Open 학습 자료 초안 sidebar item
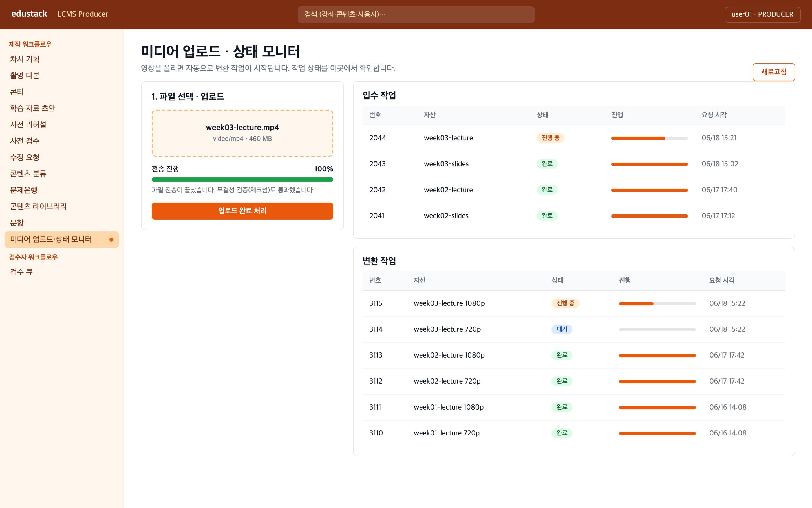The height and width of the screenshot is (508, 812). (62, 108)
